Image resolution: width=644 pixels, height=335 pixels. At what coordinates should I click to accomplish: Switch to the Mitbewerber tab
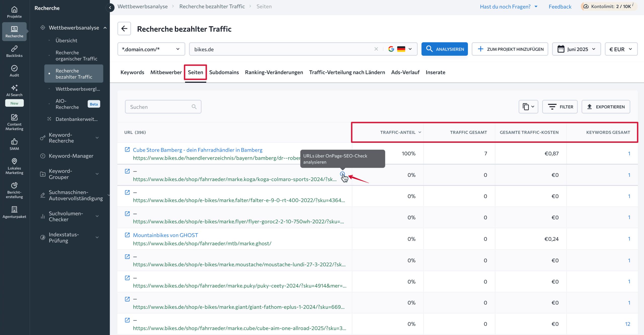tap(166, 72)
